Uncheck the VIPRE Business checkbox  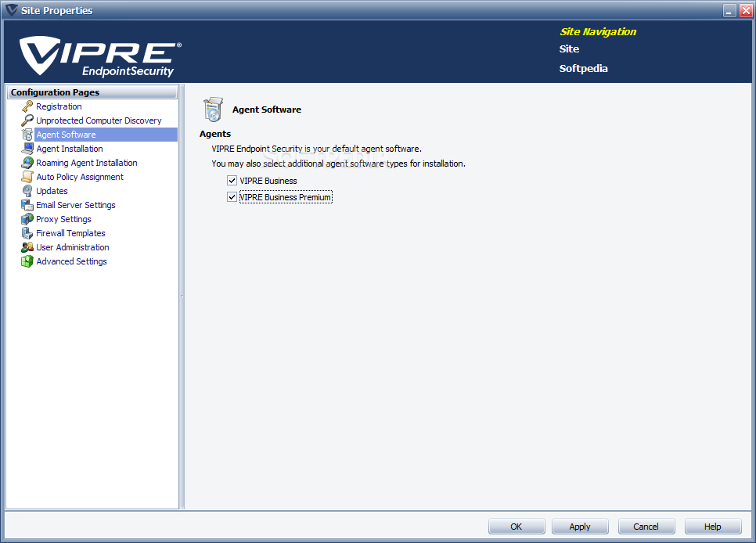[x=232, y=181]
